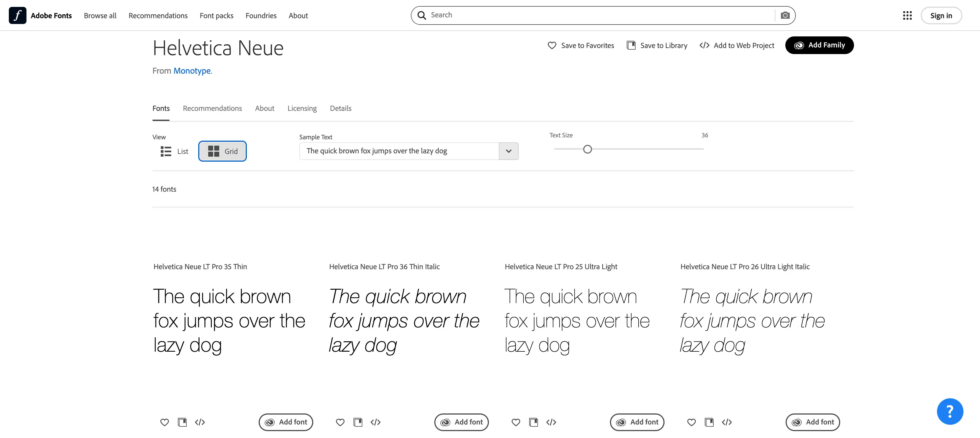Switch to the Licensing tab

click(x=302, y=108)
